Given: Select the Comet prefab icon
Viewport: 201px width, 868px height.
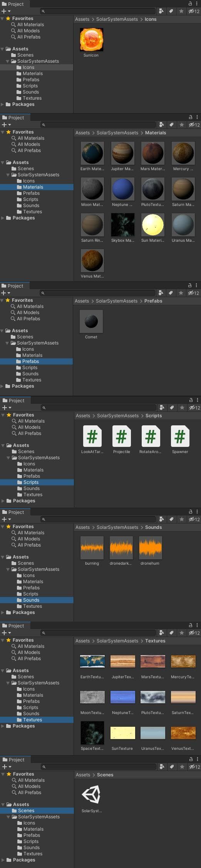Looking at the screenshot, I should pyautogui.click(x=91, y=321).
